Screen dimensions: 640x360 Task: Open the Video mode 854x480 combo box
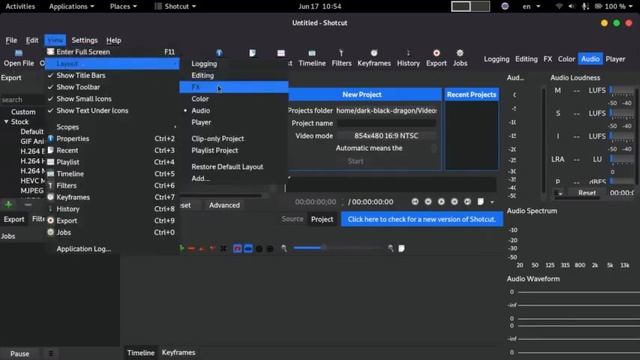(x=386, y=136)
